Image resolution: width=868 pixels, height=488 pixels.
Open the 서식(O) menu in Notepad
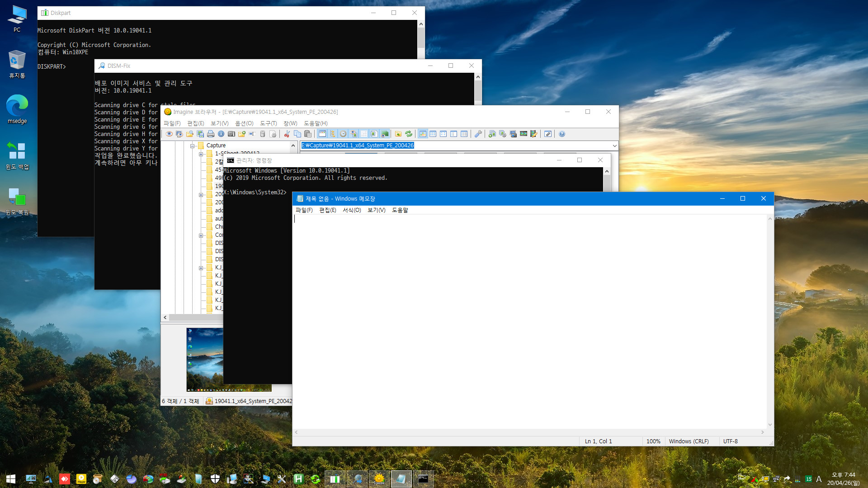(x=352, y=210)
